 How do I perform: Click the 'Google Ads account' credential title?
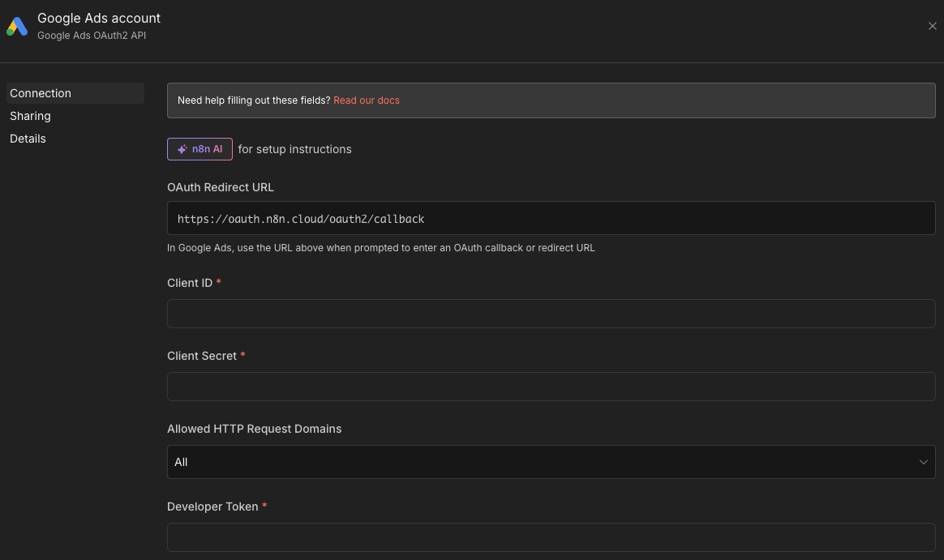[x=99, y=18]
